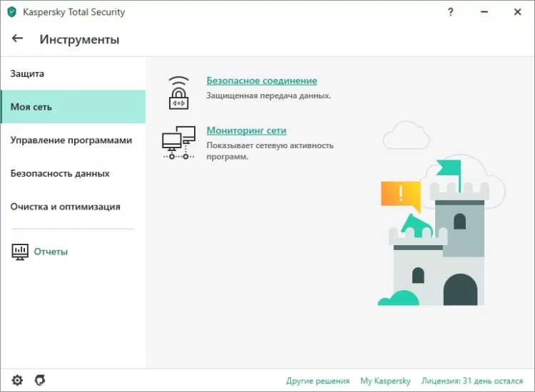Open the Отчеты link
The height and width of the screenshot is (392, 535).
pos(51,252)
